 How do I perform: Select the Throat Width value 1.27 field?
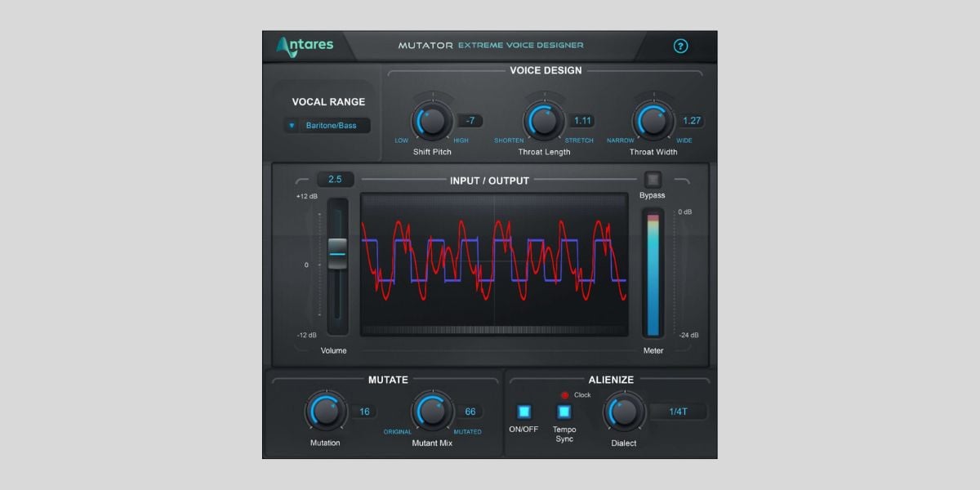(x=692, y=121)
